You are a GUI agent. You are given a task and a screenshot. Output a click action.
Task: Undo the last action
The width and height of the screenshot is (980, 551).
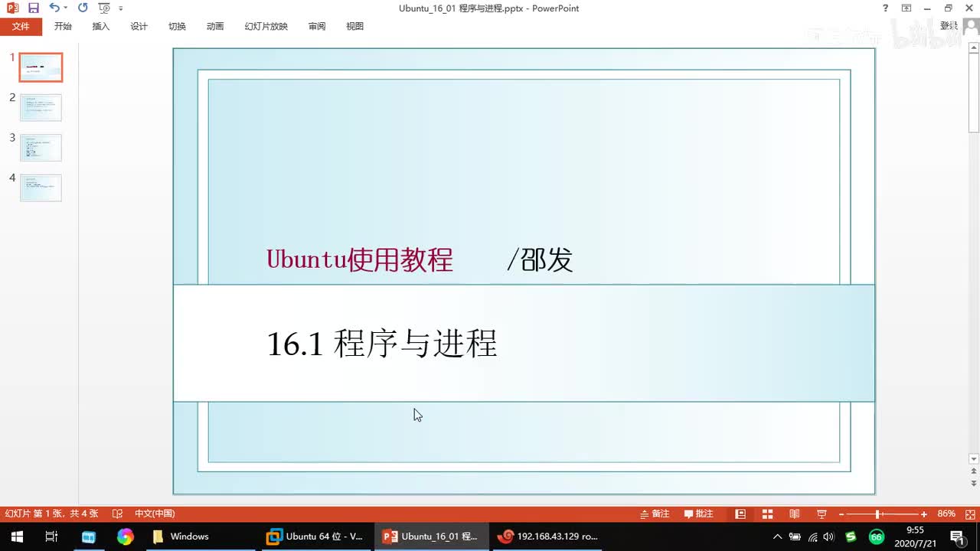click(x=54, y=8)
